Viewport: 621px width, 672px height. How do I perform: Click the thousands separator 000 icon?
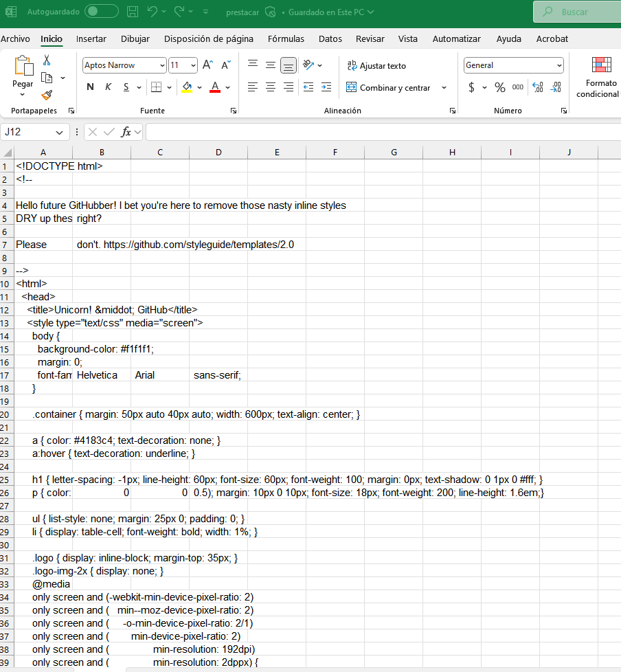pyautogui.click(x=518, y=87)
